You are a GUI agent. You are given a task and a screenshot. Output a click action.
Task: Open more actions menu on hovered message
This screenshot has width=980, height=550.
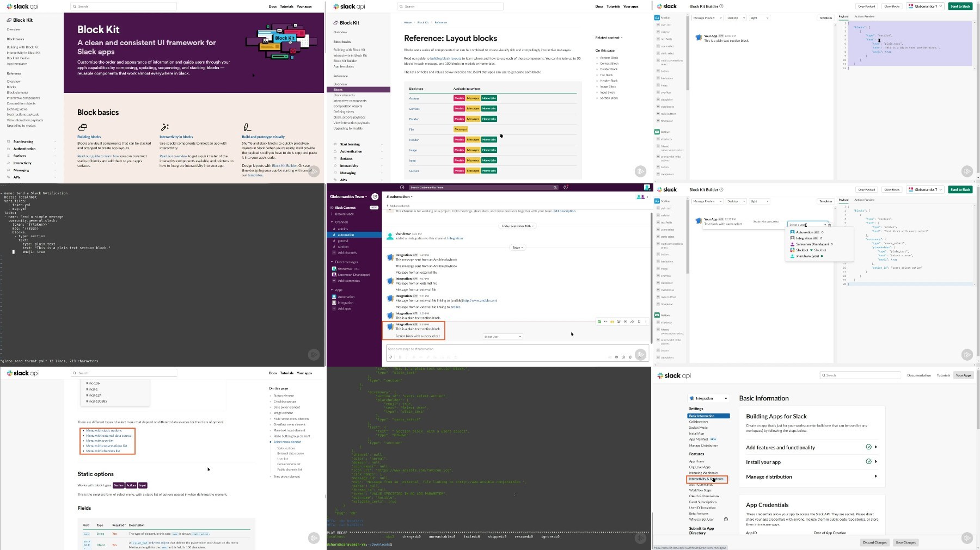pos(646,322)
